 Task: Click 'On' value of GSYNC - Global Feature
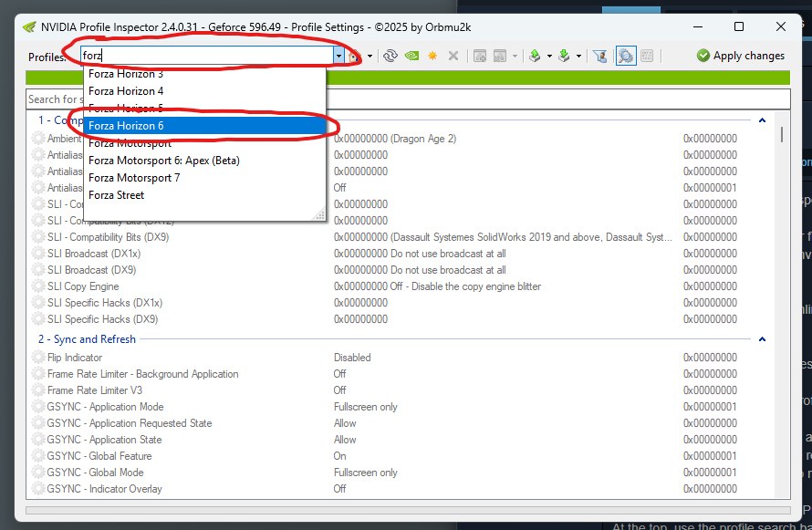(339, 456)
